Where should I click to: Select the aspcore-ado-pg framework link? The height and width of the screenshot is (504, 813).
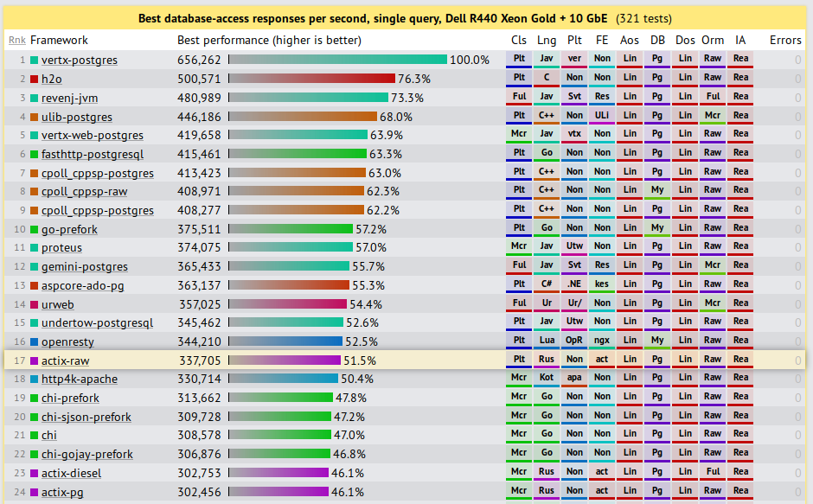point(82,285)
